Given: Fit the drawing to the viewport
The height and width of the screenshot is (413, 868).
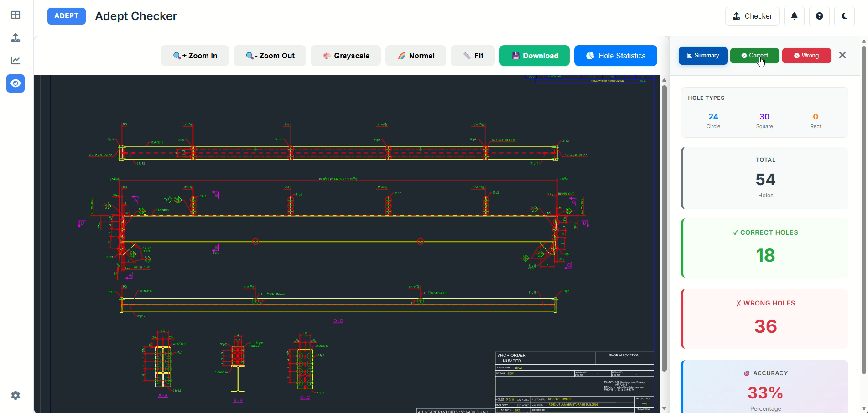Looking at the screenshot, I should point(472,55).
